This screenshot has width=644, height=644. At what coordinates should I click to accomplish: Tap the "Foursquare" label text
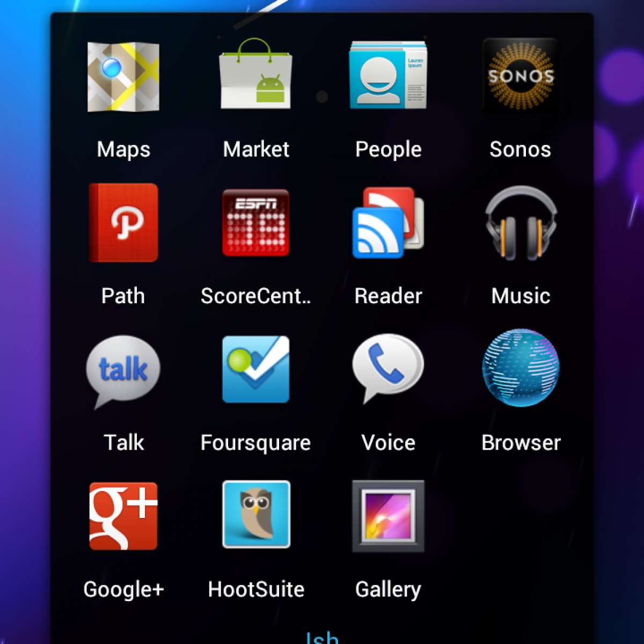coord(256,443)
